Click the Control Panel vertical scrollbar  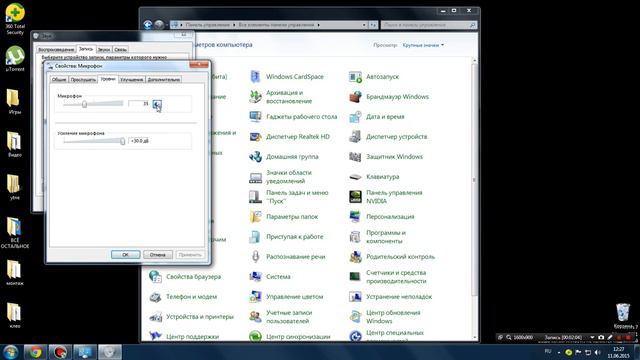[x=474, y=180]
